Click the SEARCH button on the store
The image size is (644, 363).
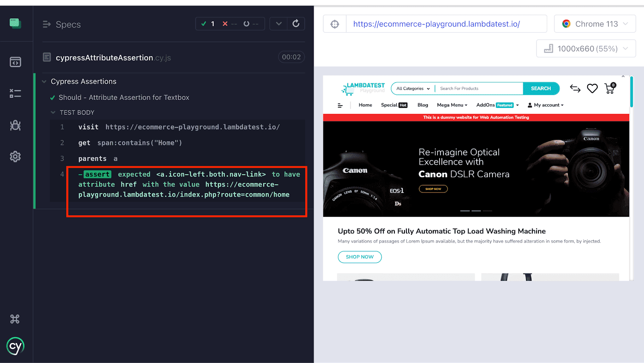[x=541, y=88]
